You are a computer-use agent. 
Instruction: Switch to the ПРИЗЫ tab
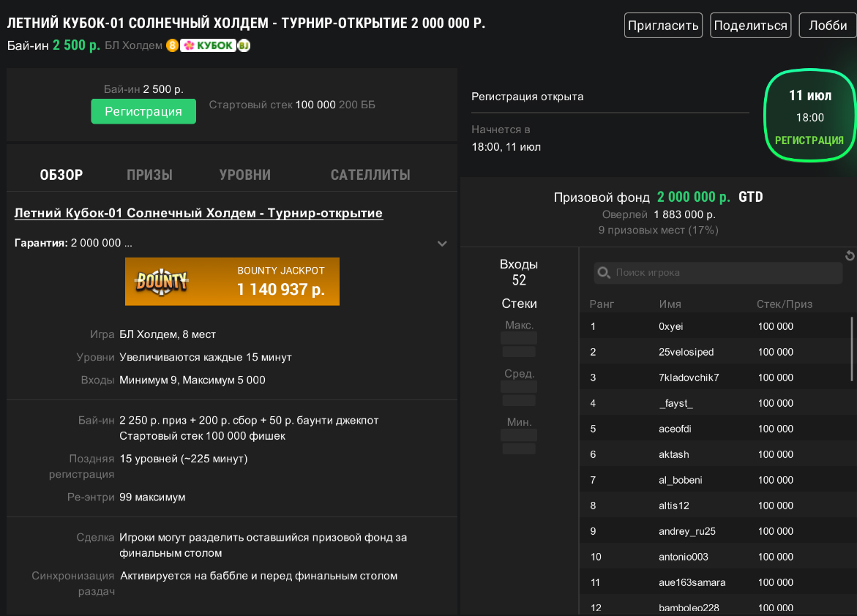[x=149, y=175]
